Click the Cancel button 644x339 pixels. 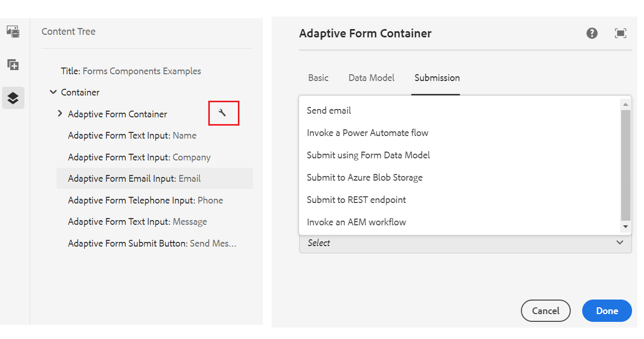pyautogui.click(x=545, y=311)
